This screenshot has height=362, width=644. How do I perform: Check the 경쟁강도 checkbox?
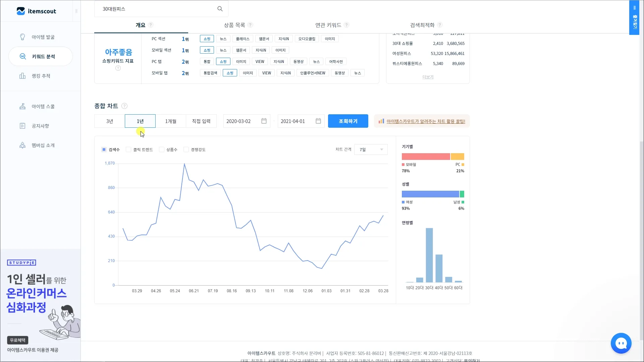pos(186,149)
